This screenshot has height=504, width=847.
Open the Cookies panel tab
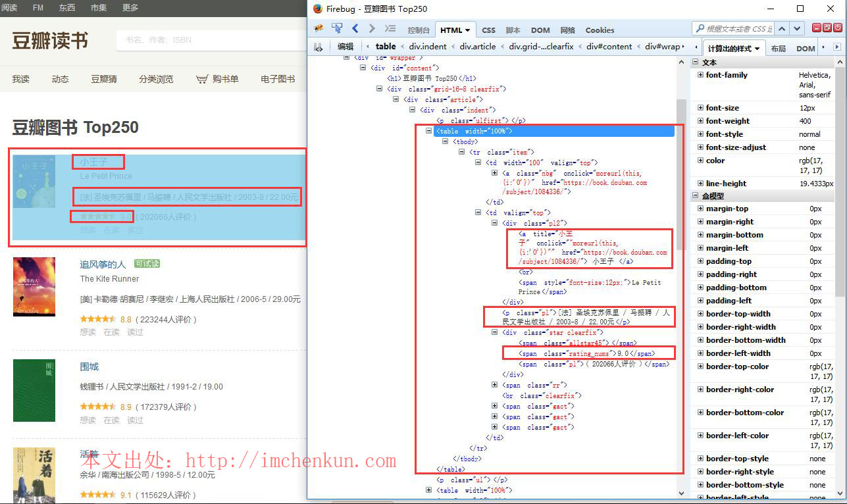click(x=600, y=30)
